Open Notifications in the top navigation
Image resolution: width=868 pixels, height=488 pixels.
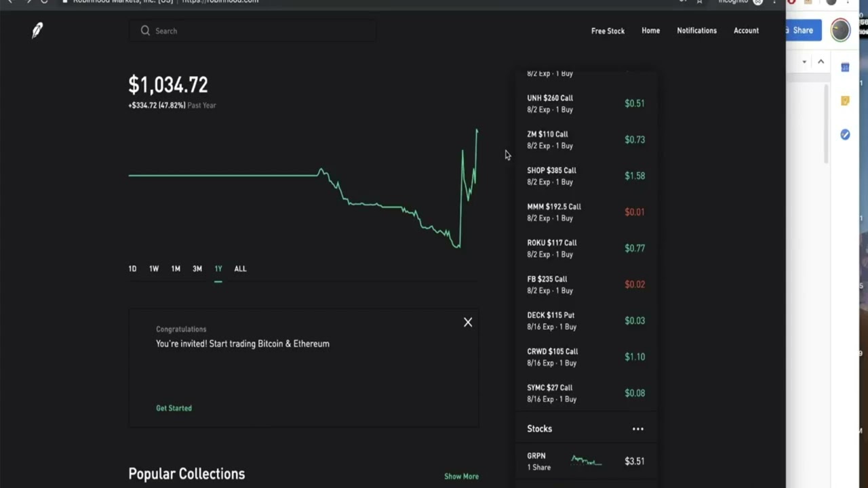click(x=696, y=30)
